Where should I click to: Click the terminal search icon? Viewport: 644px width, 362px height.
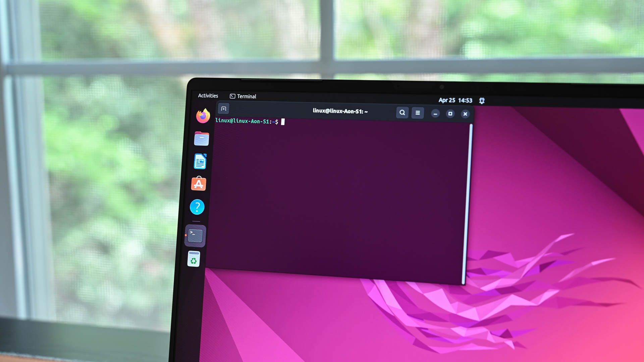401,113
